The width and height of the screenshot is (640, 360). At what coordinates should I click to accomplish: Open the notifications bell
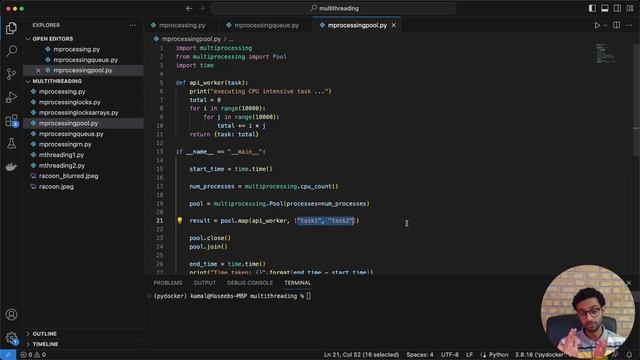[x=629, y=355]
